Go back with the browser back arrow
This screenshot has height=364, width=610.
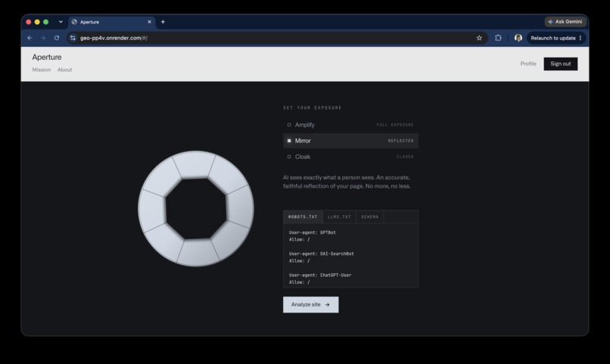point(30,38)
